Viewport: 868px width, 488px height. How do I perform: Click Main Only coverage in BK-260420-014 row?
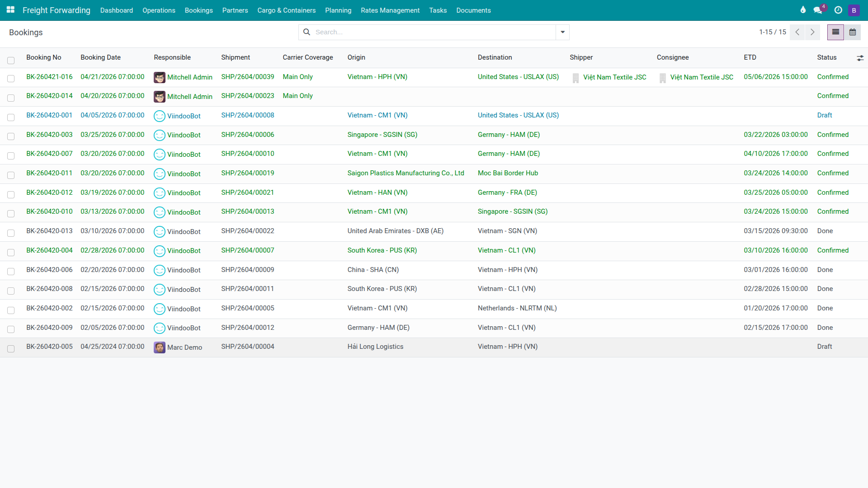(x=297, y=96)
